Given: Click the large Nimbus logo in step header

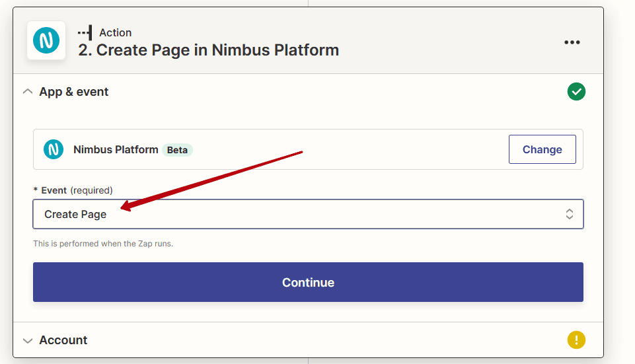Looking at the screenshot, I should (x=46, y=40).
